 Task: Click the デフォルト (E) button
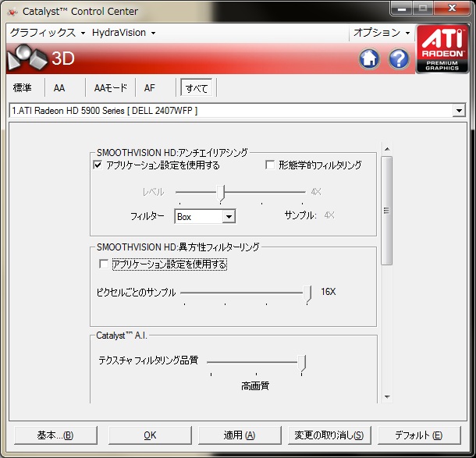(x=419, y=435)
